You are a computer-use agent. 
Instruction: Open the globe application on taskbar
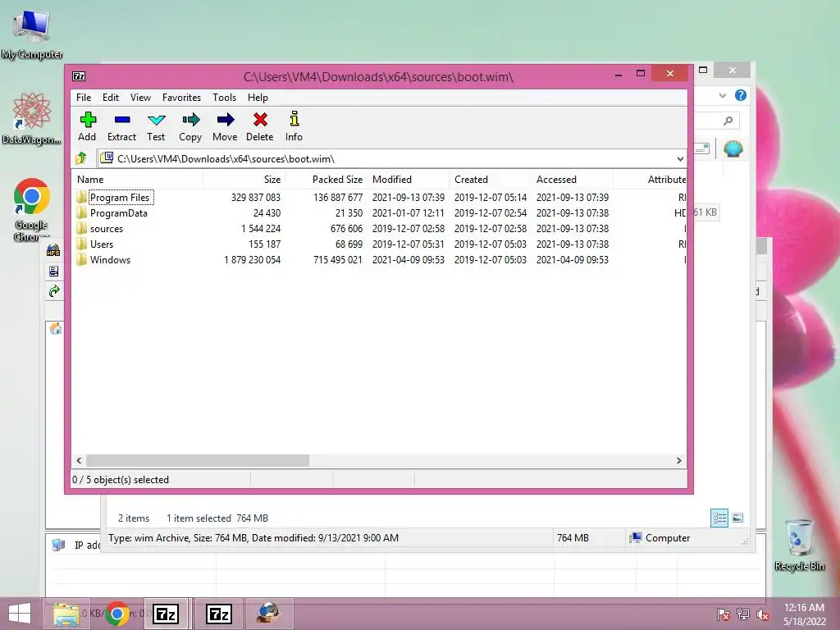coord(268,613)
